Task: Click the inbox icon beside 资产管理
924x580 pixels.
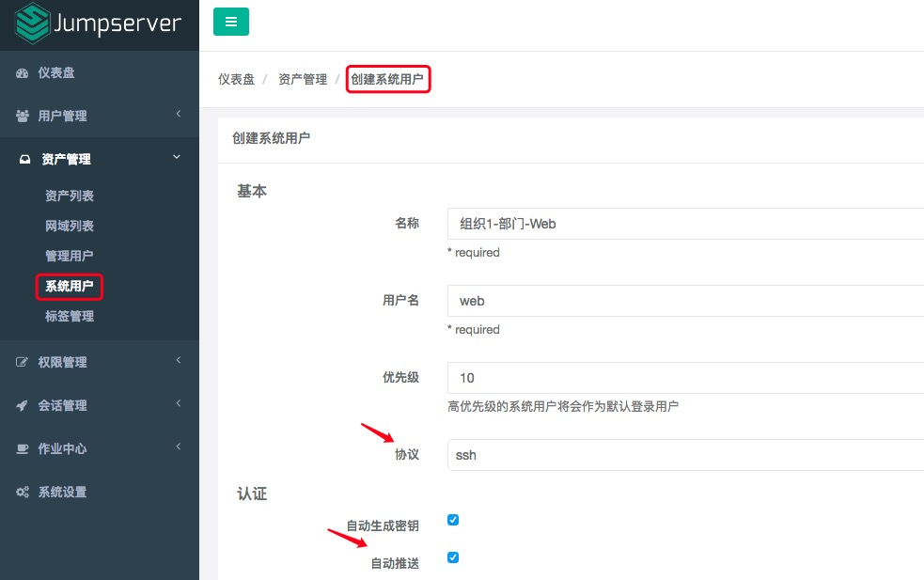Action: [24, 159]
